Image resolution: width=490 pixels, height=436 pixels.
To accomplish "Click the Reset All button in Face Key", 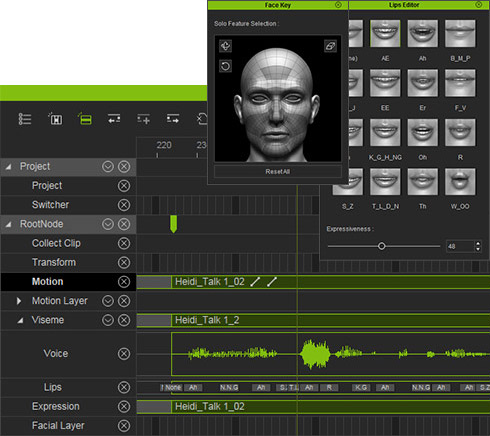I will coord(278,171).
